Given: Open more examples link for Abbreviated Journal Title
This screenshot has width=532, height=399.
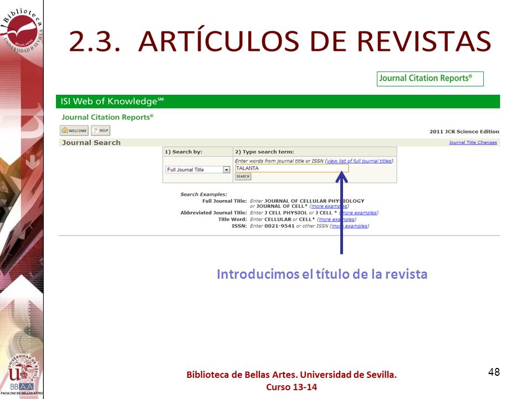Looking at the screenshot, I should pyautogui.click(x=359, y=213).
